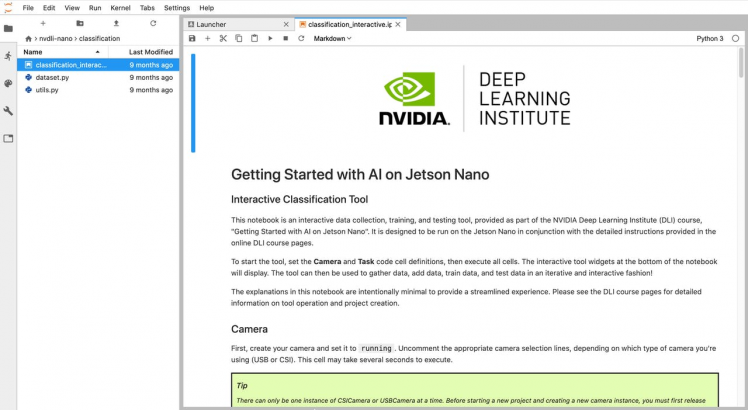Sort files by Last Modified column

[144, 52]
